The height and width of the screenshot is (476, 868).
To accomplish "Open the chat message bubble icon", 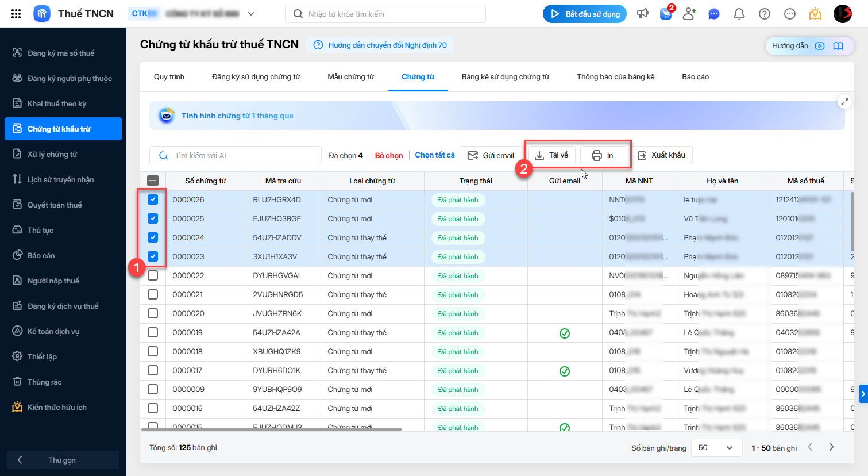I will pos(714,14).
